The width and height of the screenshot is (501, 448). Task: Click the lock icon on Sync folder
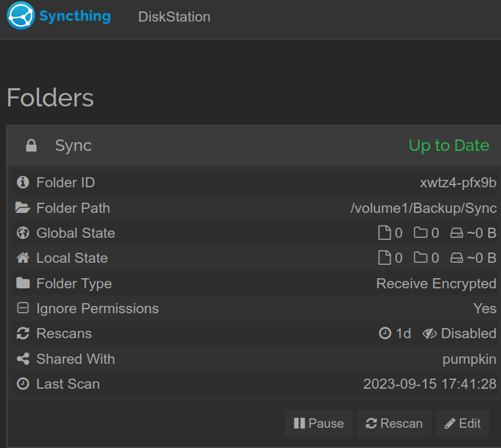(31, 146)
